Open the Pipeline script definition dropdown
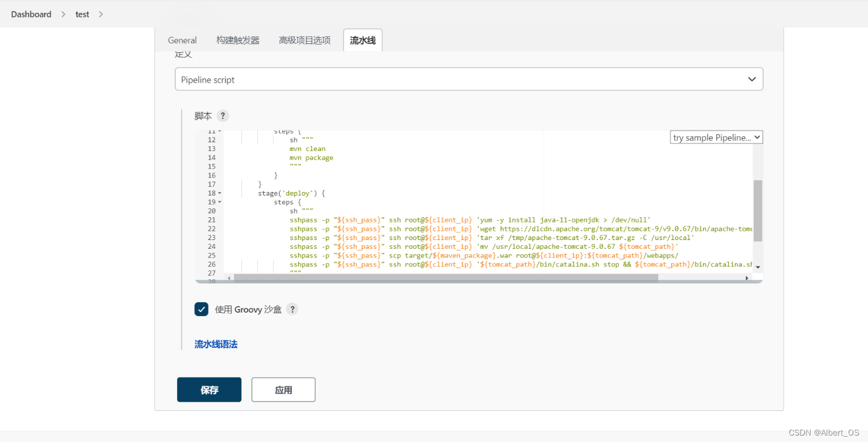Screen dimensions: 868x442 469,79
